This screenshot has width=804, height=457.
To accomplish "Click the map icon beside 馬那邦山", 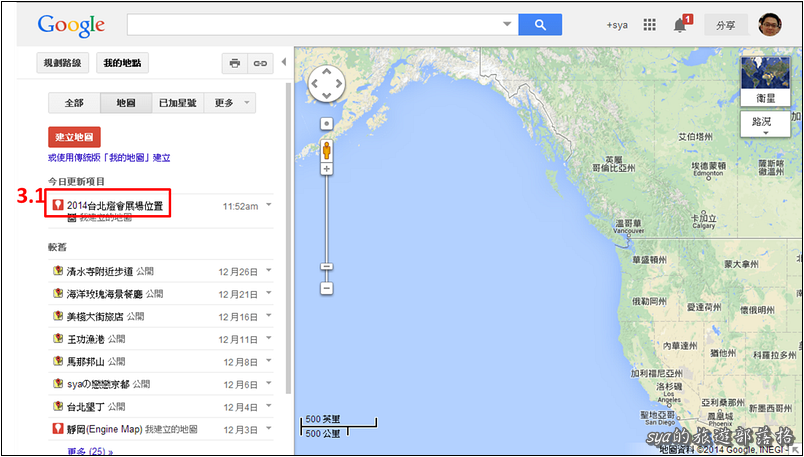I will (x=58, y=361).
